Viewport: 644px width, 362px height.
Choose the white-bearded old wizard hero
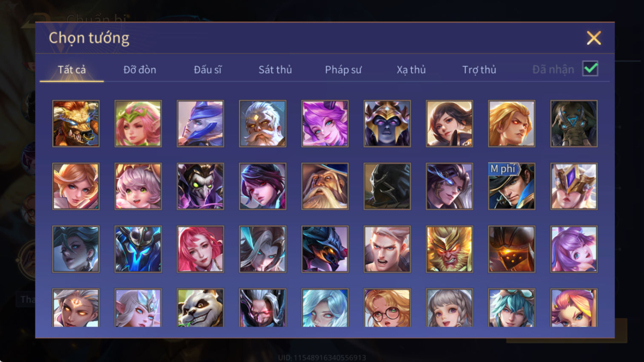click(325, 186)
